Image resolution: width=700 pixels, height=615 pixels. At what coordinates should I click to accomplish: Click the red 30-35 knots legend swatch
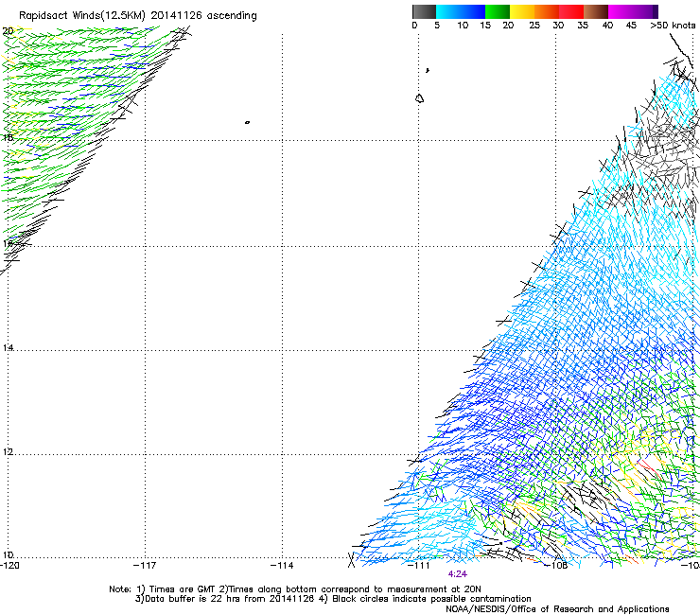pos(571,11)
